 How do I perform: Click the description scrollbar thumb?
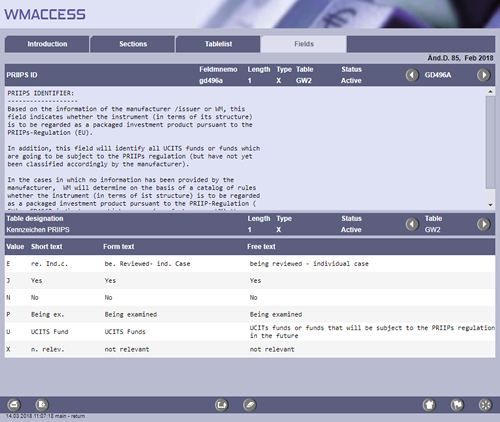tap(490, 142)
